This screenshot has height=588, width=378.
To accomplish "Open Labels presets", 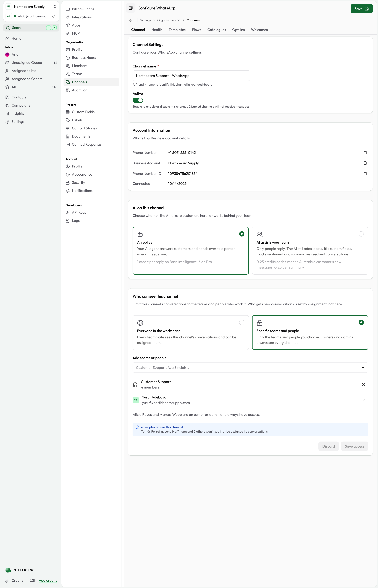I will 91,120.
